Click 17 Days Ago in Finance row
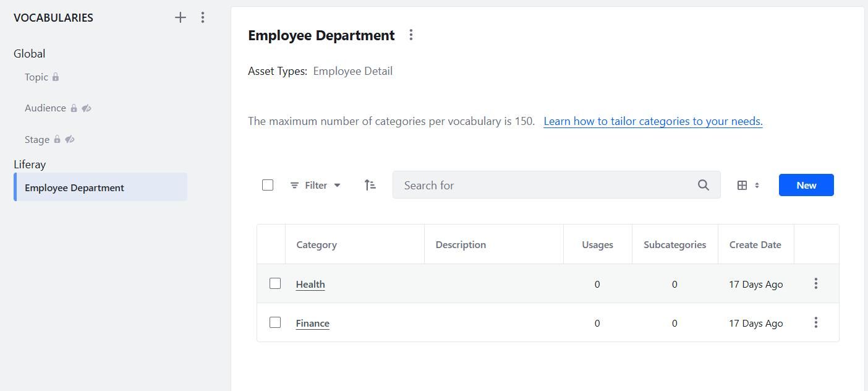The width and height of the screenshot is (868, 391). [756, 323]
